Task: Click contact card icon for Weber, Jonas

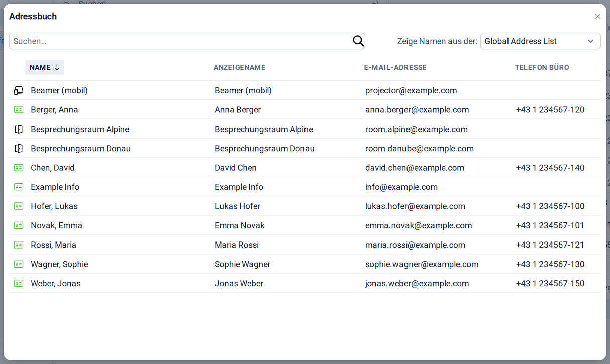Action: (x=19, y=283)
